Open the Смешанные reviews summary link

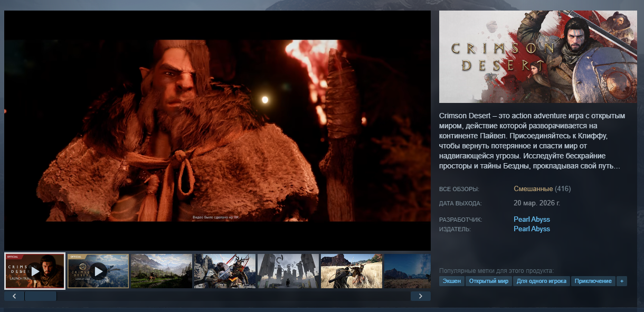pyautogui.click(x=533, y=188)
